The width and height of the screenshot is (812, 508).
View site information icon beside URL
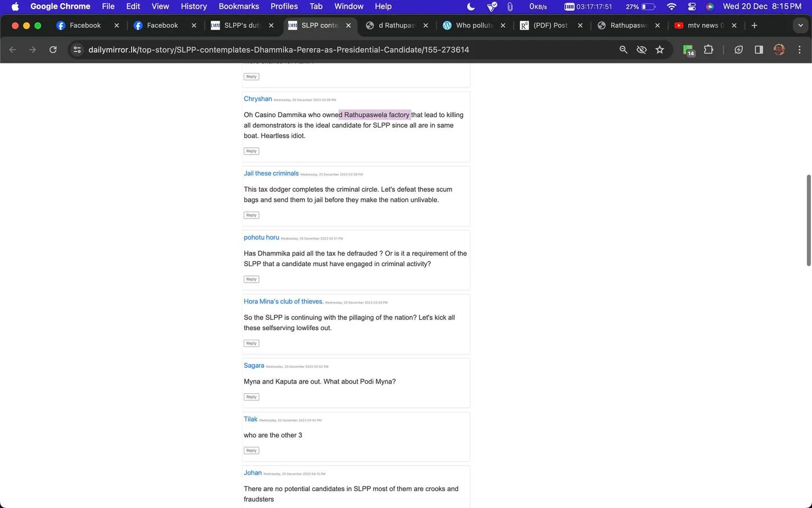[x=77, y=50]
